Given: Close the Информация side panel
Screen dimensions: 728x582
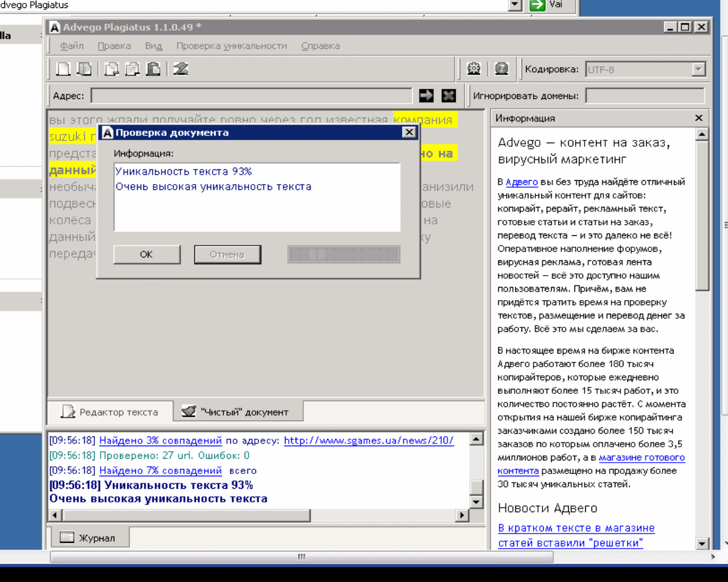Looking at the screenshot, I should 698,118.
